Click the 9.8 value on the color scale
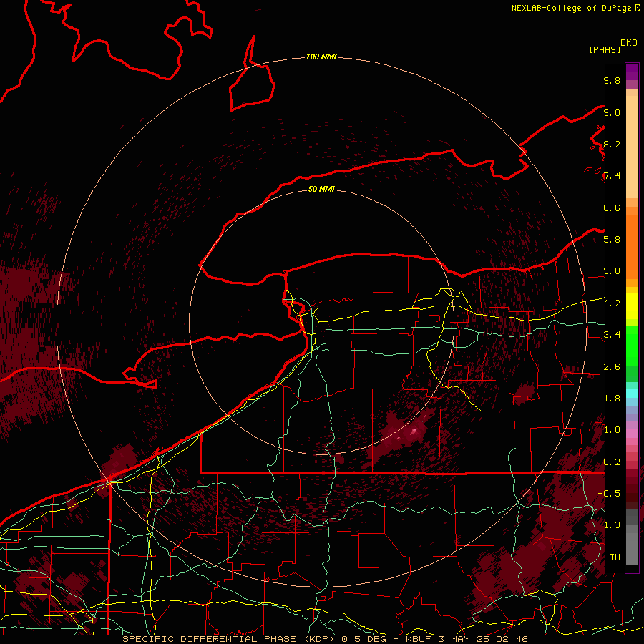Image resolution: width=644 pixels, height=644 pixels. pos(612,80)
